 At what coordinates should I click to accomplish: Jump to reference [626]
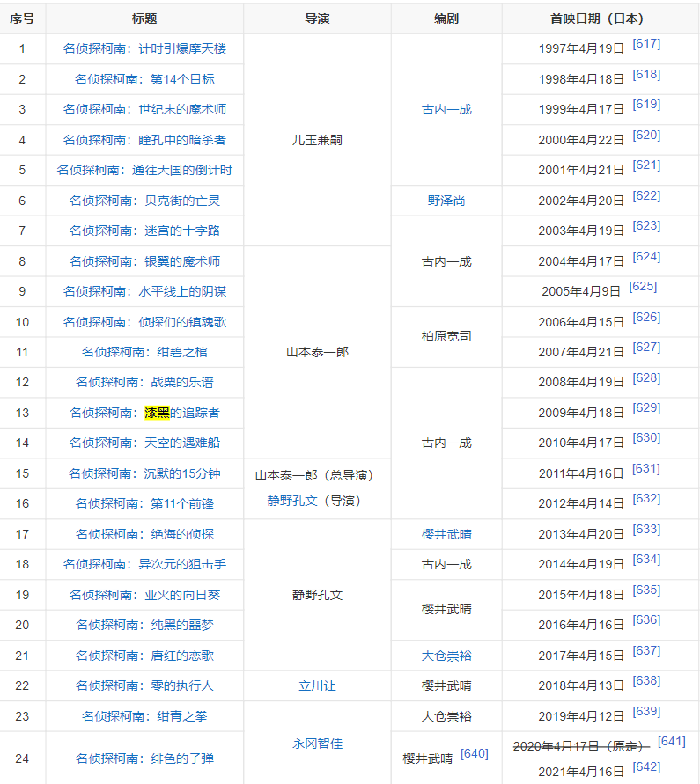pos(646,318)
